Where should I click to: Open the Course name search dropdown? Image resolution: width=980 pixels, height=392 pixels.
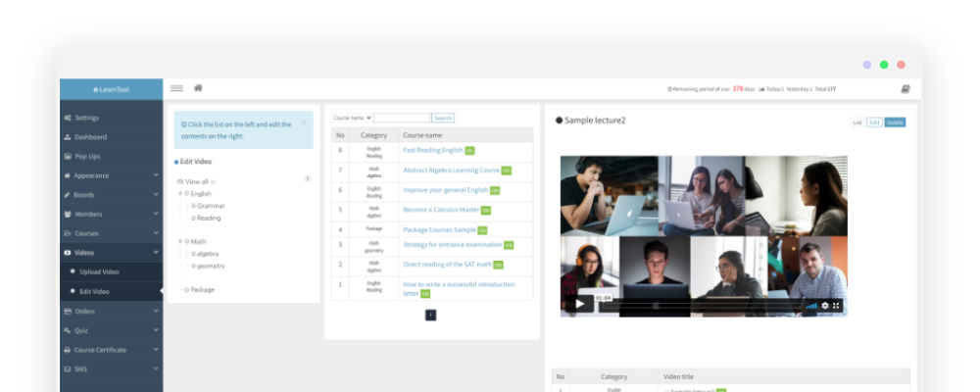tap(352, 118)
